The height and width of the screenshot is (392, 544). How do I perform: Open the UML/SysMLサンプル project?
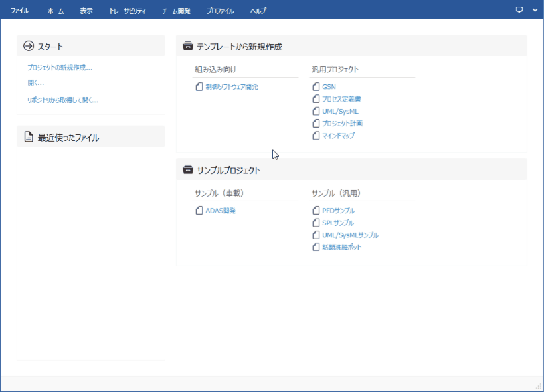(x=351, y=235)
